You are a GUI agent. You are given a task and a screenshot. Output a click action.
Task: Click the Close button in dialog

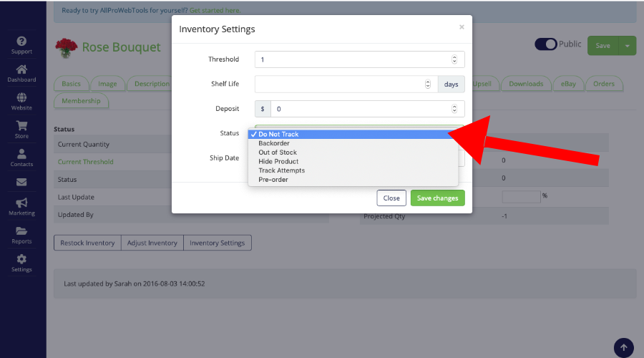click(391, 198)
